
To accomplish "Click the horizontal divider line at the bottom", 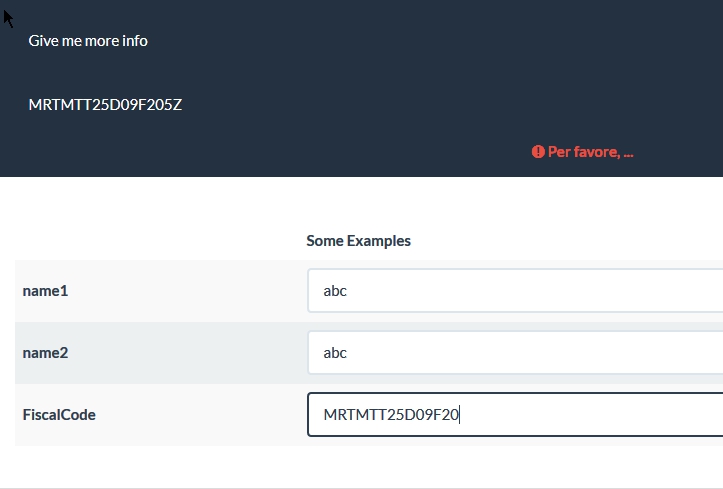I will pos(360,488).
